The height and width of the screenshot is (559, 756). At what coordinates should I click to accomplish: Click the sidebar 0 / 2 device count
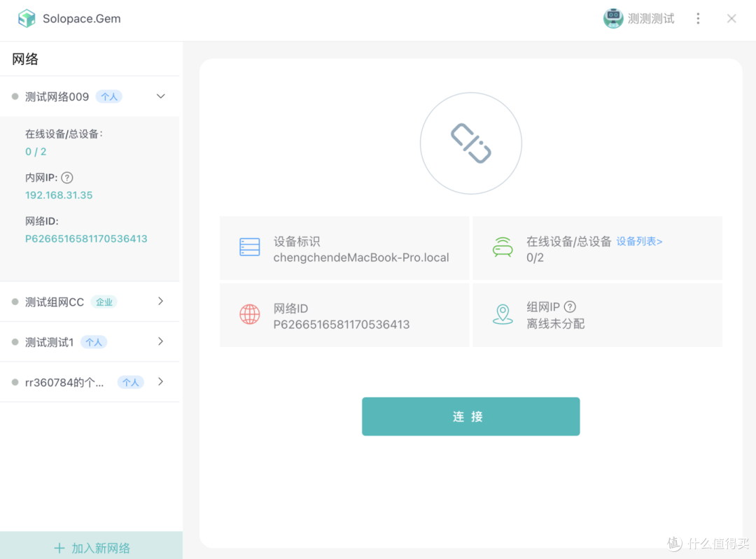point(36,152)
